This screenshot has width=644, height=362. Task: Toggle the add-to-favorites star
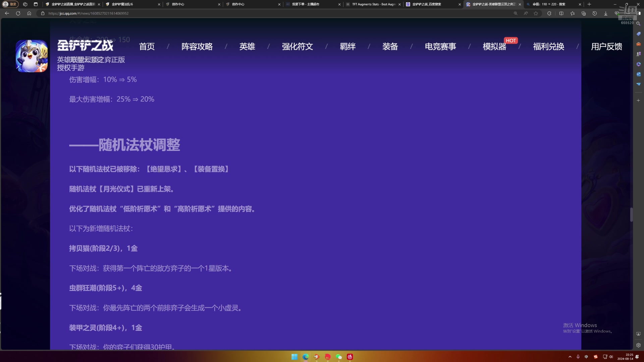click(536, 14)
